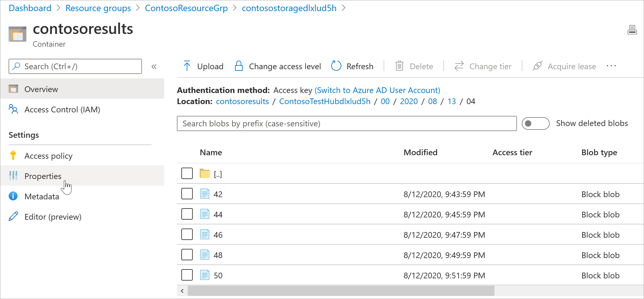The height and width of the screenshot is (299, 644).
Task: Click the Delete trash can icon
Action: 399,66
